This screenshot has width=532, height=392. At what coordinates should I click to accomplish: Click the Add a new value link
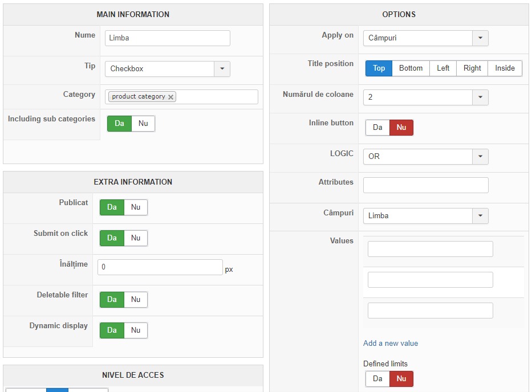pos(391,344)
